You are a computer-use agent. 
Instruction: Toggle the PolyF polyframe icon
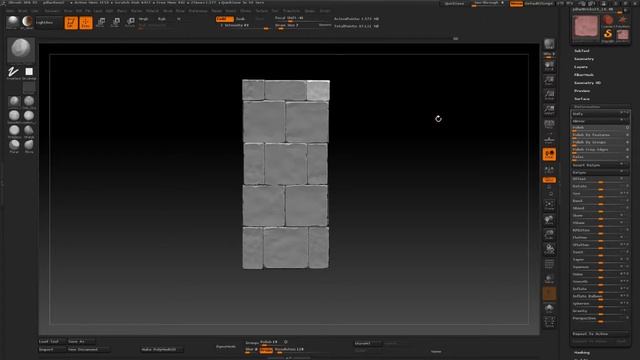pyautogui.click(x=549, y=264)
